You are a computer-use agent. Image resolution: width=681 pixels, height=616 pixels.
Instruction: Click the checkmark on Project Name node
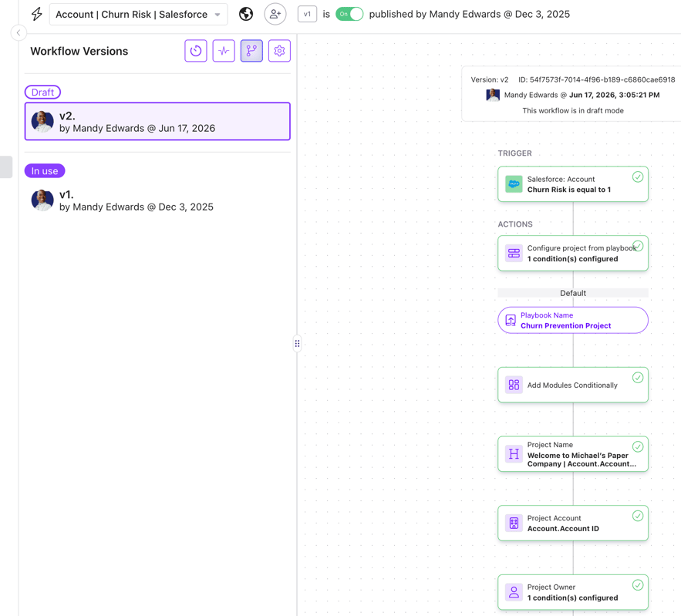(x=638, y=446)
